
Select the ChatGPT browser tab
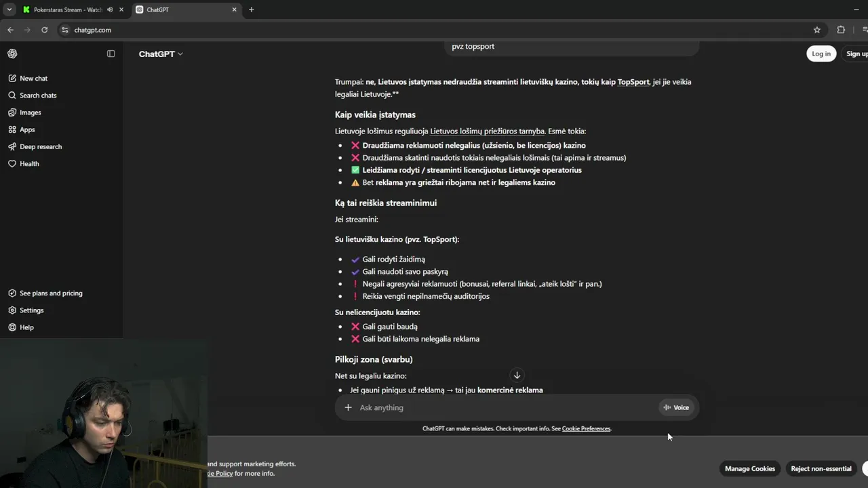click(x=186, y=9)
